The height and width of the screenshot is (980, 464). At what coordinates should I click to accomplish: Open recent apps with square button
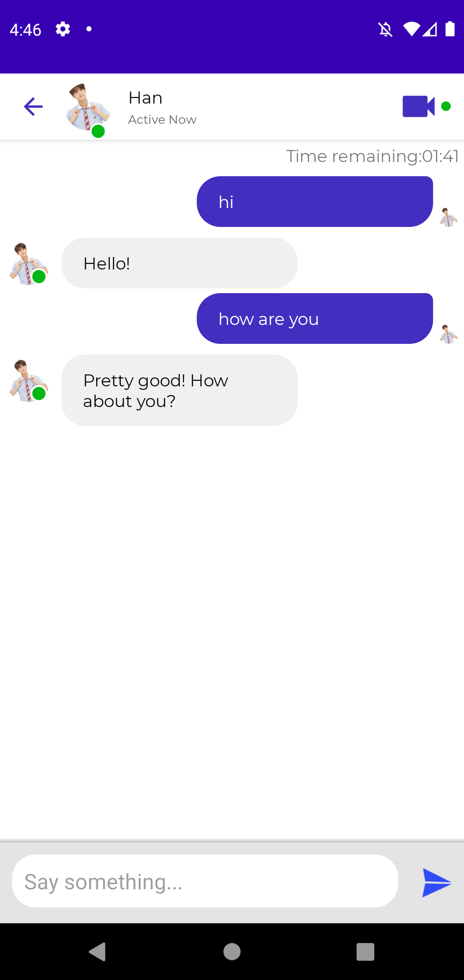pos(365,952)
